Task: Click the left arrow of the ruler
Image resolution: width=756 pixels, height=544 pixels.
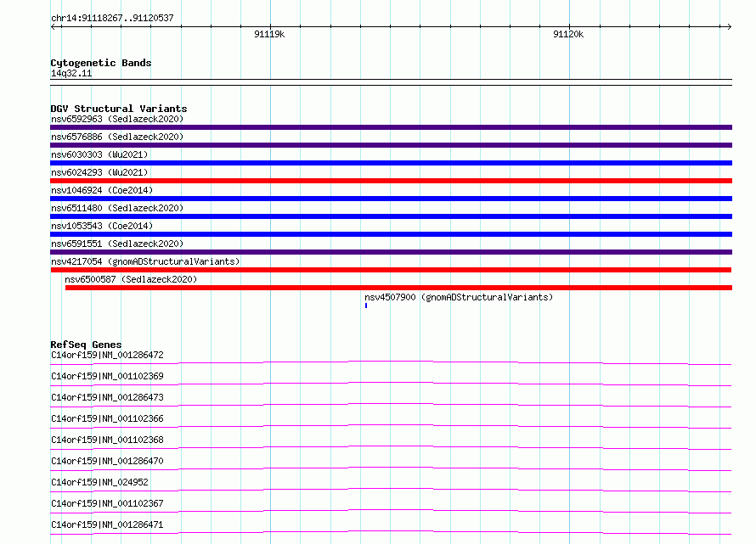Action: (54, 26)
